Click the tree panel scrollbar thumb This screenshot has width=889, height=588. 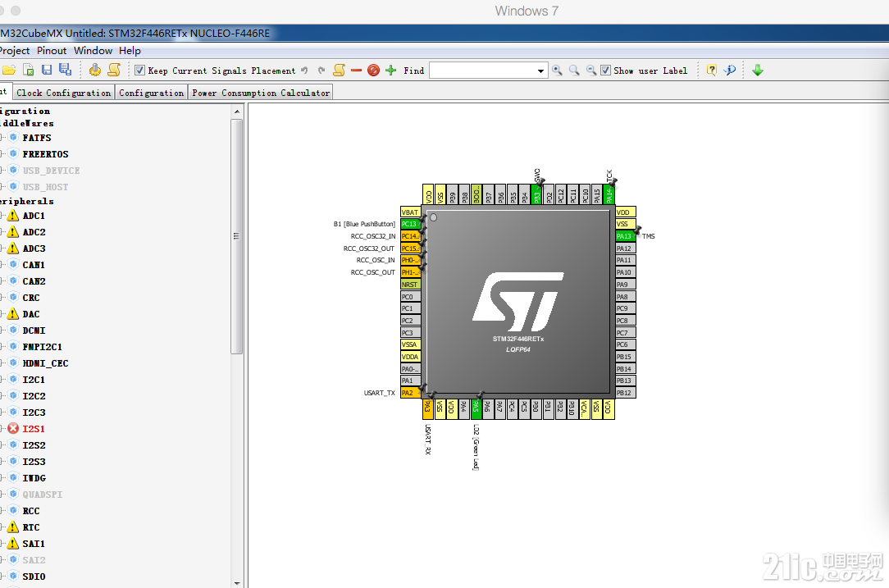(x=237, y=236)
